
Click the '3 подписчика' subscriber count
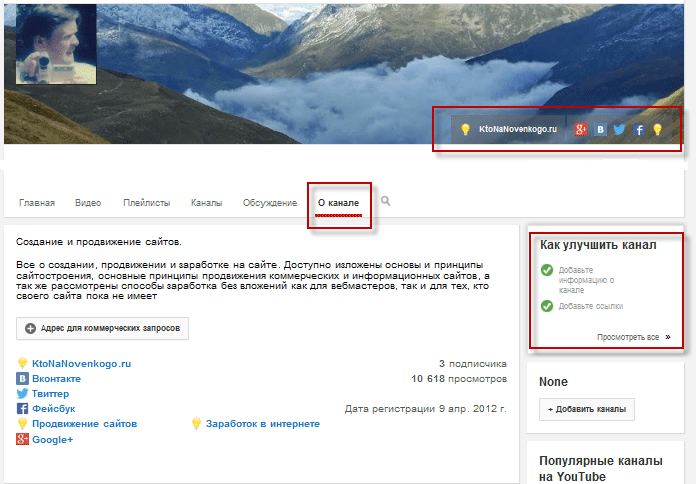pos(473,364)
